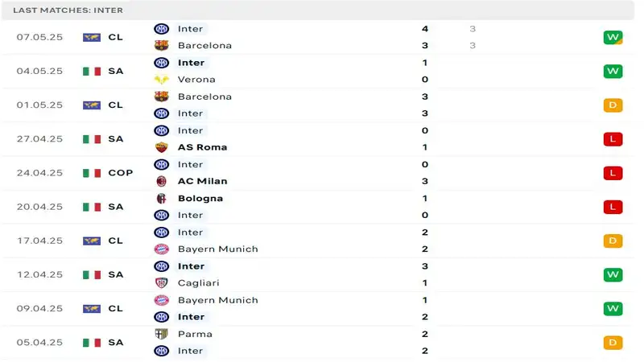The height and width of the screenshot is (362, 644).
Task: Click the Last Matches: Inter header
Action: pos(68,10)
